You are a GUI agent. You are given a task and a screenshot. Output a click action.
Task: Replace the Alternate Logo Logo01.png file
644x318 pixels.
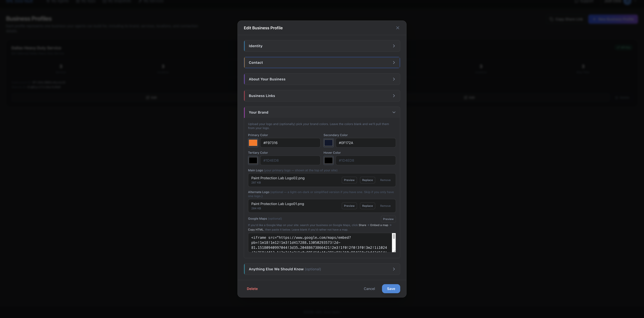tap(367, 206)
